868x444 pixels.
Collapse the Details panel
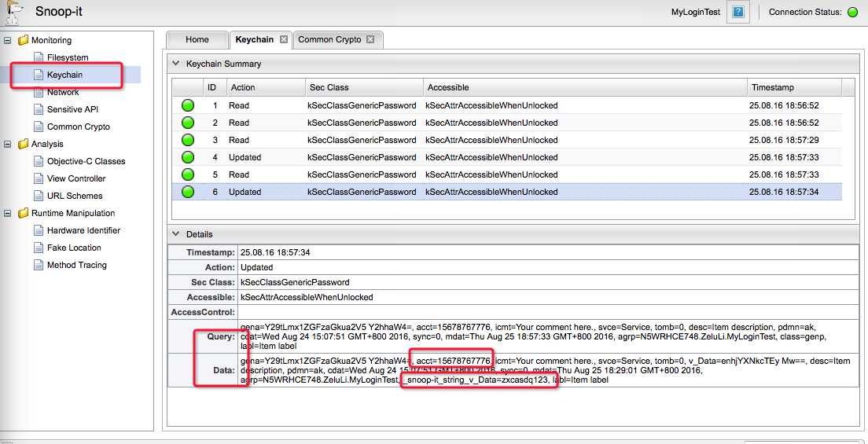point(176,234)
